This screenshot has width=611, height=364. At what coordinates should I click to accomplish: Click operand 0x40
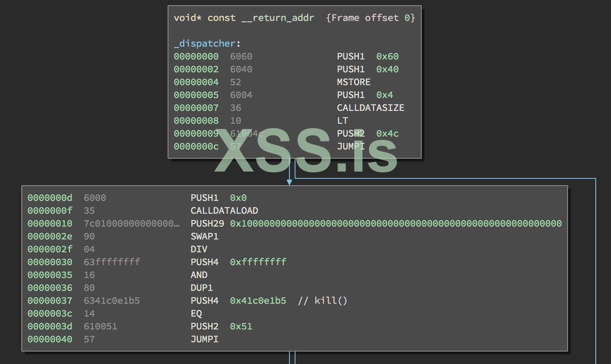[388, 69]
